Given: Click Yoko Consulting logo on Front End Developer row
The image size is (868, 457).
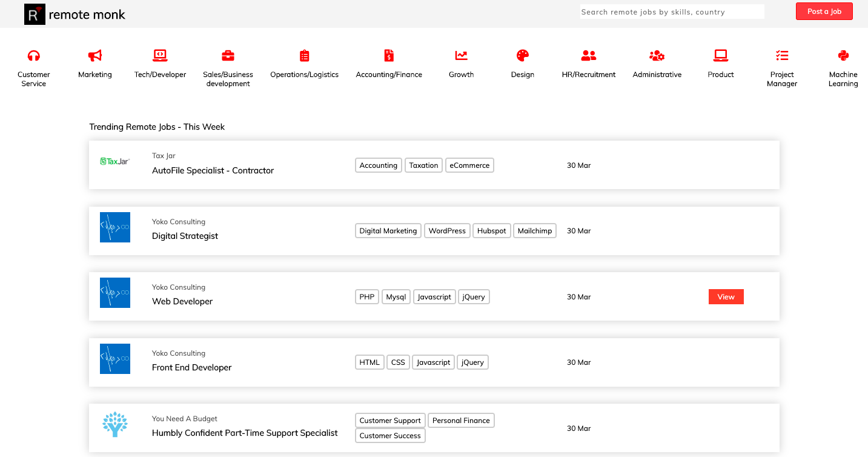Looking at the screenshot, I should 115,359.
